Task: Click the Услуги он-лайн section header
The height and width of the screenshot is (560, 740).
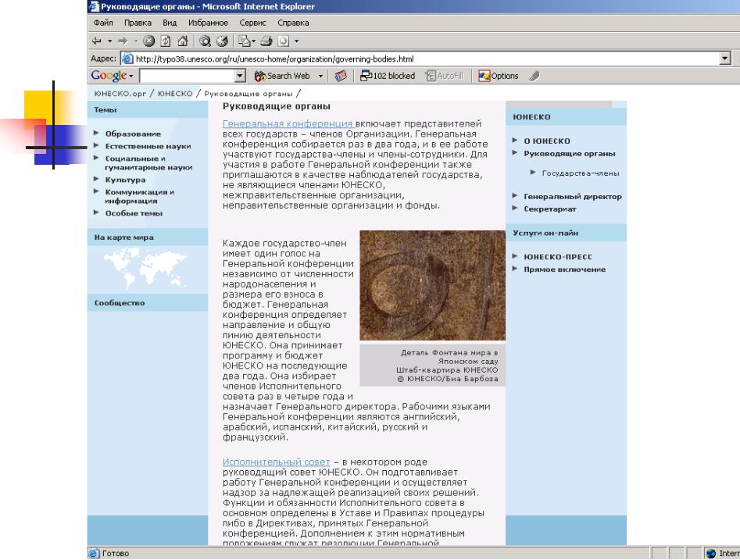Action: (x=566, y=233)
